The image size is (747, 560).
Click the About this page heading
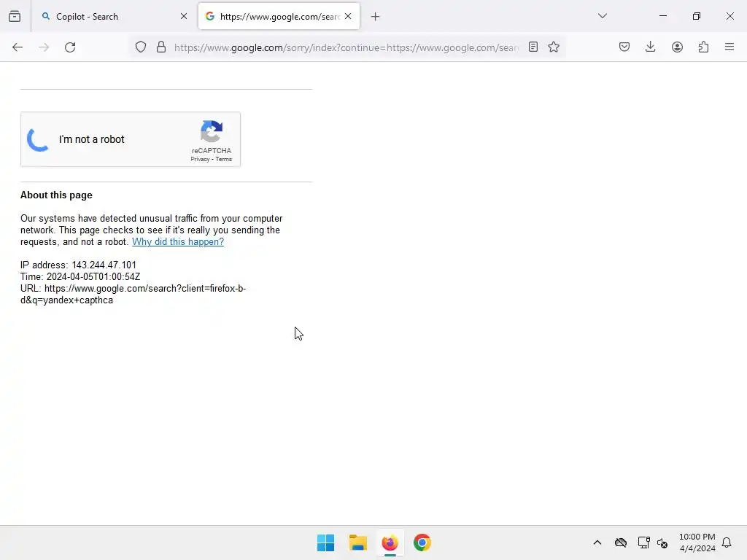click(x=56, y=195)
